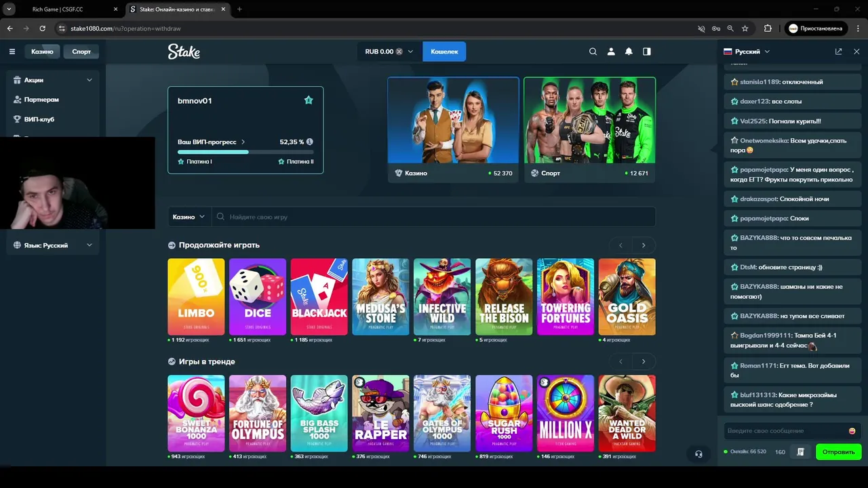Screen dimensions: 868x488
Task: Open a new browser tab
Action: (239, 9)
